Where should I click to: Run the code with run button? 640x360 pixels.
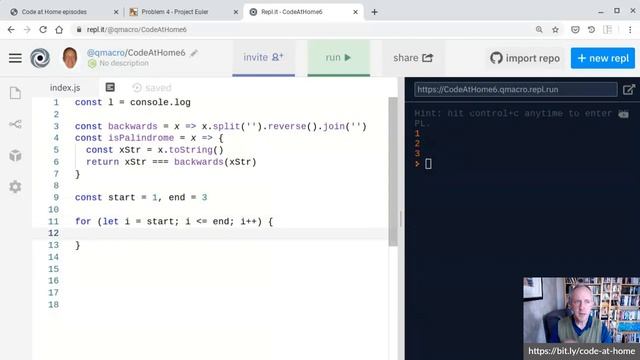click(338, 58)
